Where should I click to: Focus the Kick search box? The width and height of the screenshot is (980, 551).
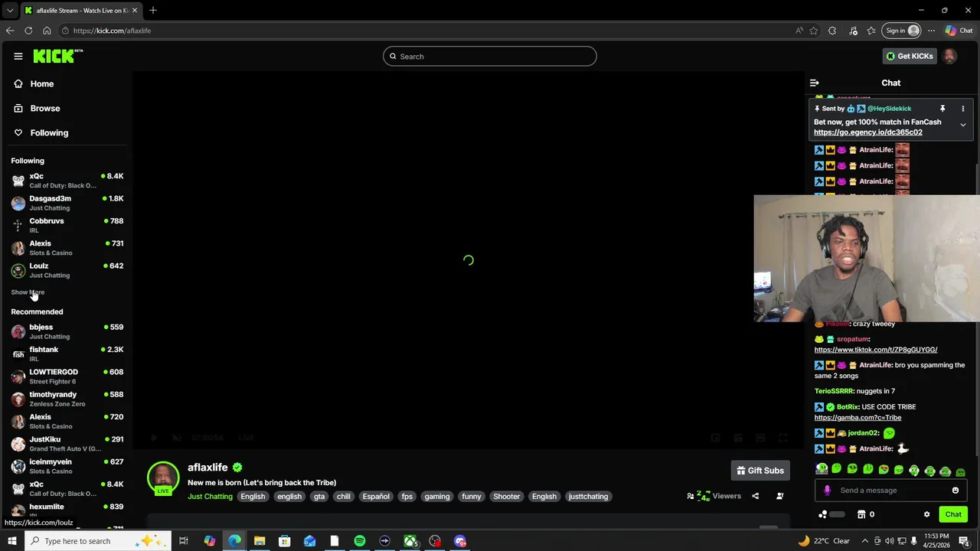pyautogui.click(x=490, y=56)
